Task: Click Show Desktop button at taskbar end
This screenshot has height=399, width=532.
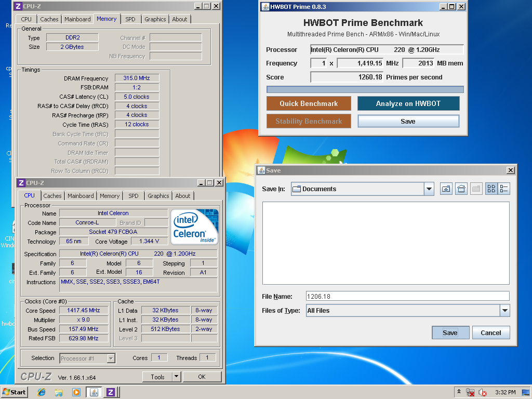Action: pyautogui.click(x=526, y=392)
